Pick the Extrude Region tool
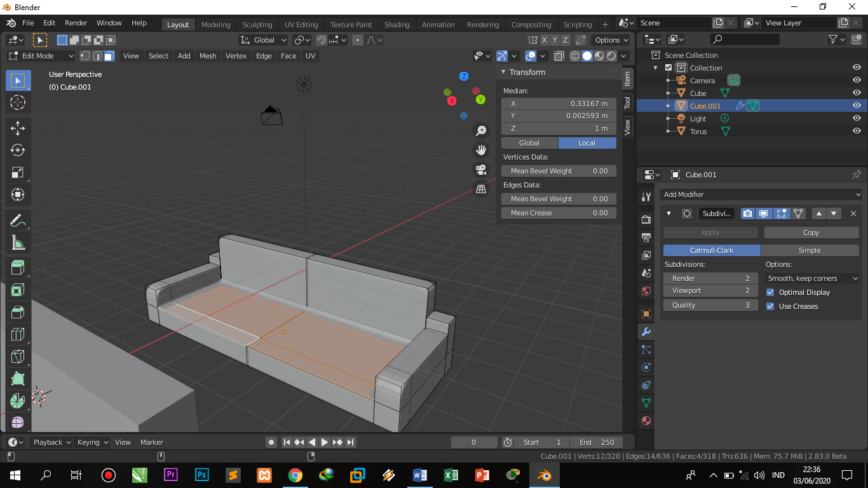 click(18, 268)
